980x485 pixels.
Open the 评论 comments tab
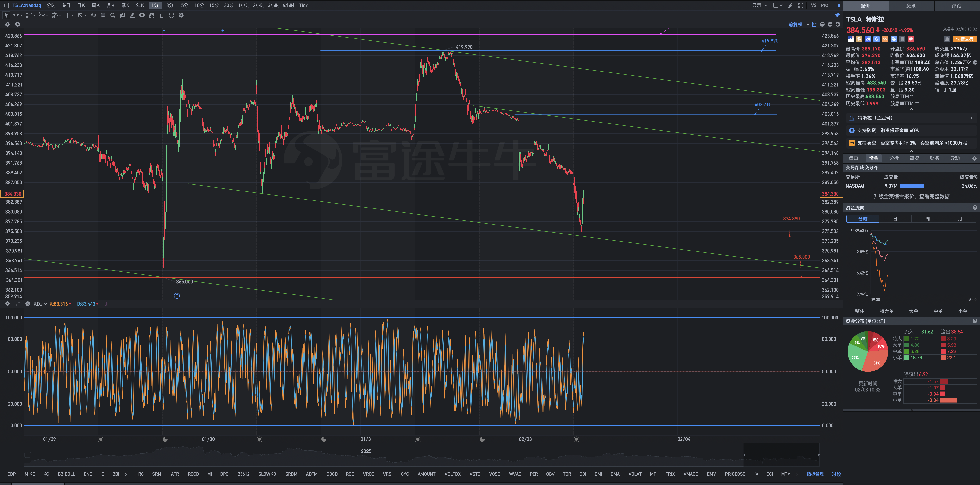(x=956, y=5)
